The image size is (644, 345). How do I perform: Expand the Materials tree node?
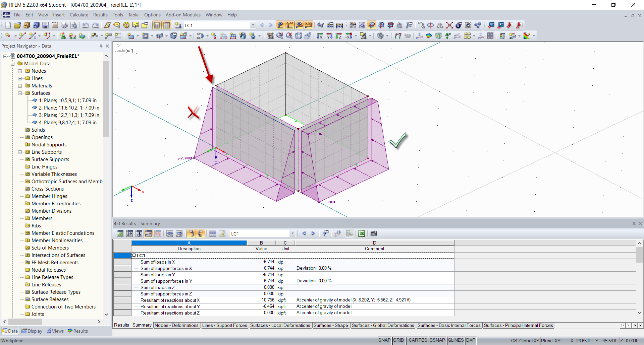tap(20, 86)
